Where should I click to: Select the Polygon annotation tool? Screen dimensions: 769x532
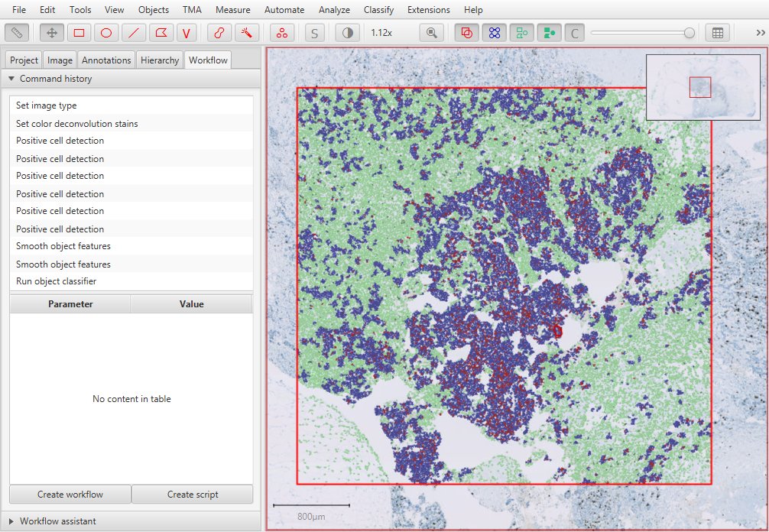[161, 33]
